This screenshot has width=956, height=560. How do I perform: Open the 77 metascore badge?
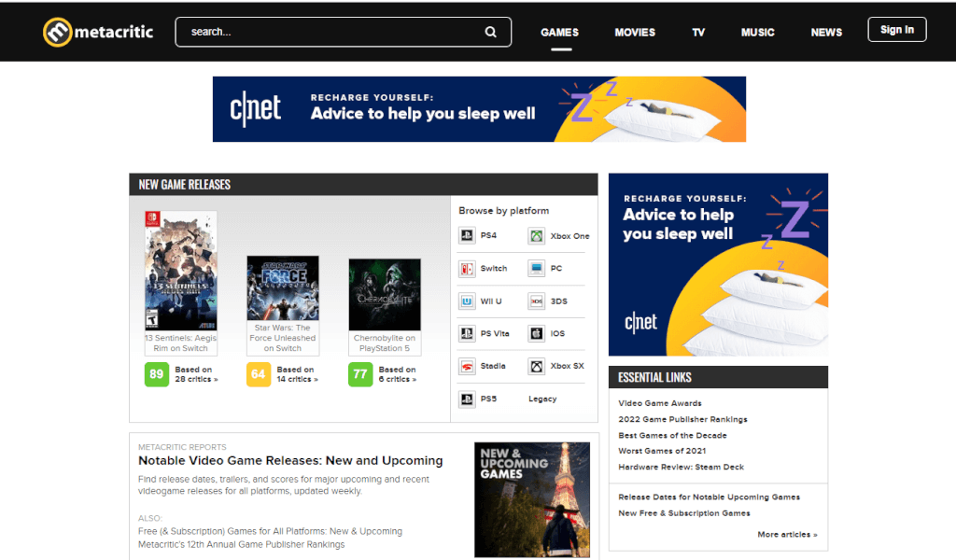click(x=360, y=374)
